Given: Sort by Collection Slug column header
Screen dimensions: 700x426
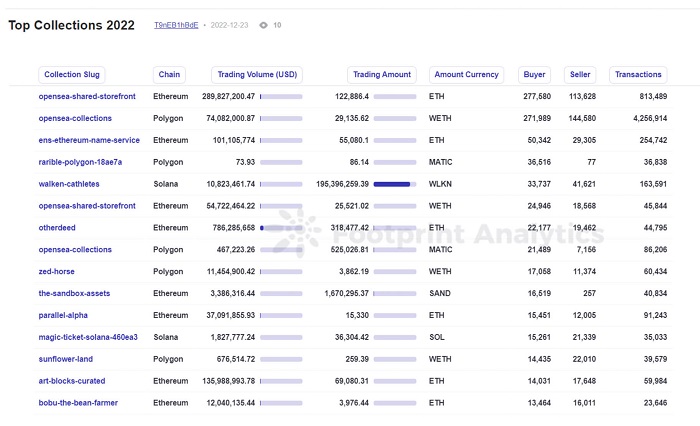Looking at the screenshot, I should (x=72, y=75).
